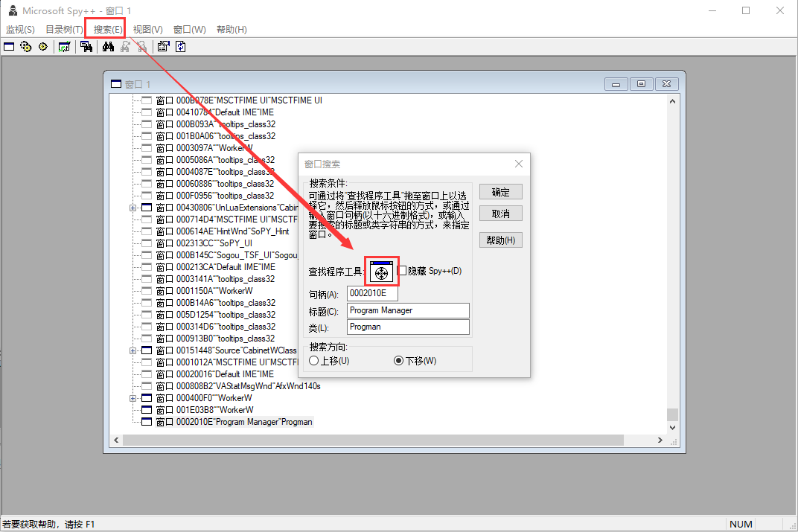This screenshot has width=798, height=532.
Task: Open a new Windows view in Spy++
Action: click(9, 46)
